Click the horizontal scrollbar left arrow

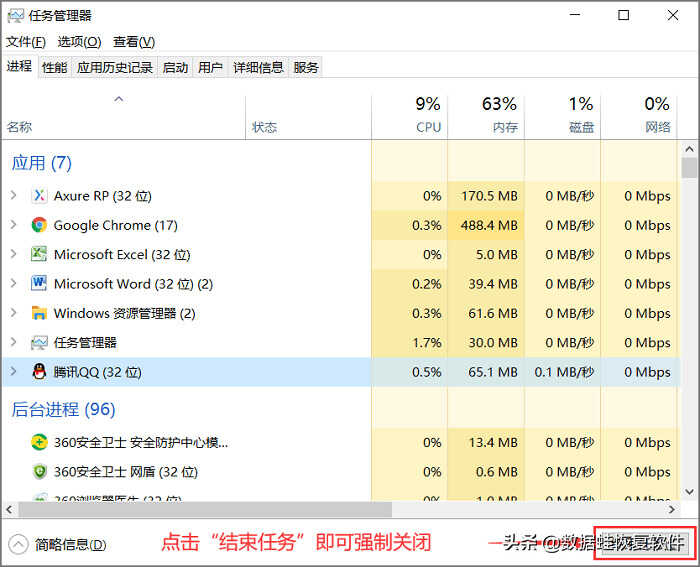[9, 509]
